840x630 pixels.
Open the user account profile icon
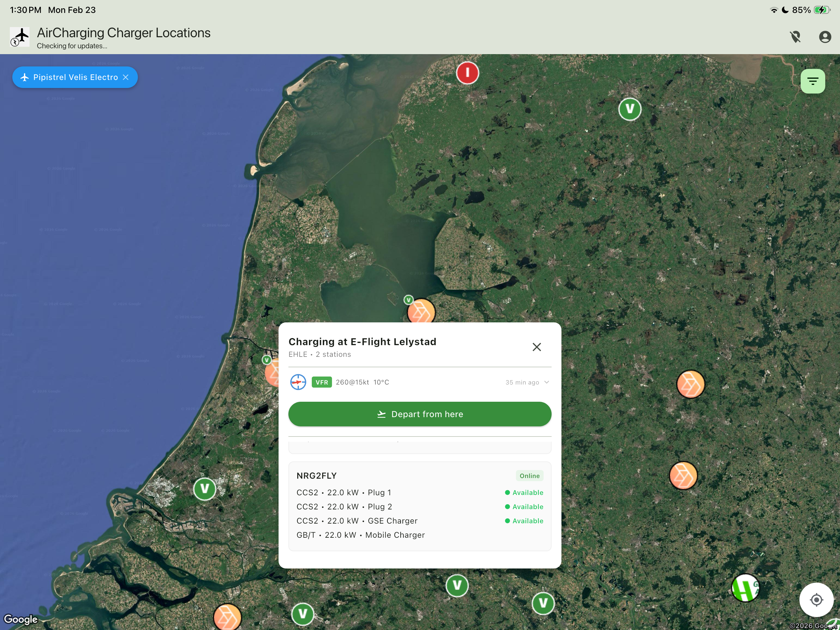[x=825, y=37]
